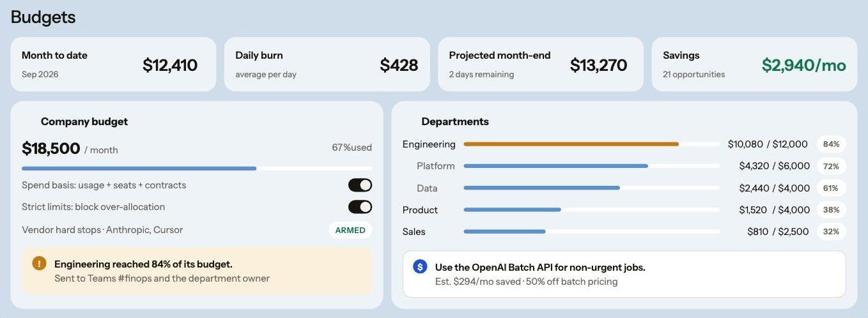Screen dimensions: 868x318
Task: Click the Est. $294/mo saved text
Action: coord(478,282)
